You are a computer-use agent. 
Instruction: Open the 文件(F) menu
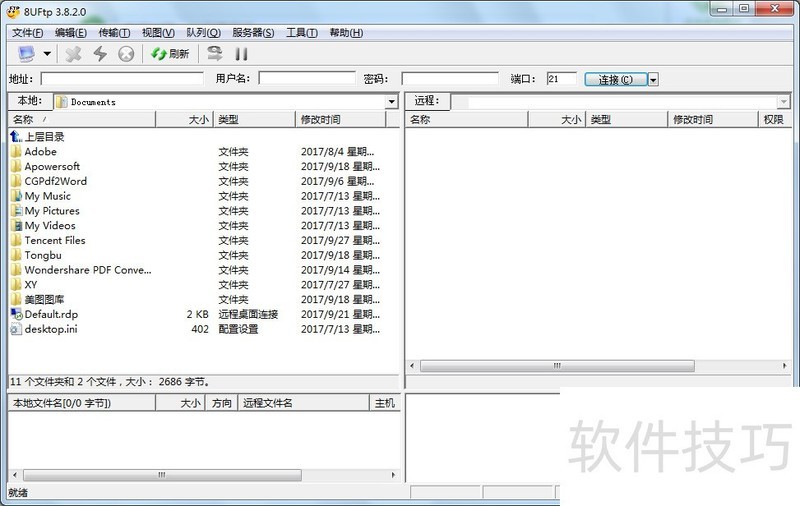(x=28, y=33)
